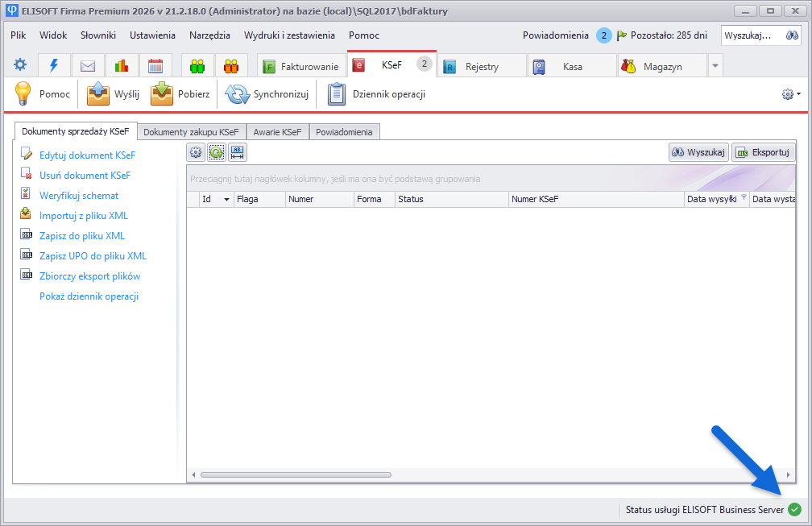The width and height of the screenshot is (812, 526).
Task: Open the Wydruki i zestawienia menu
Action: click(289, 35)
